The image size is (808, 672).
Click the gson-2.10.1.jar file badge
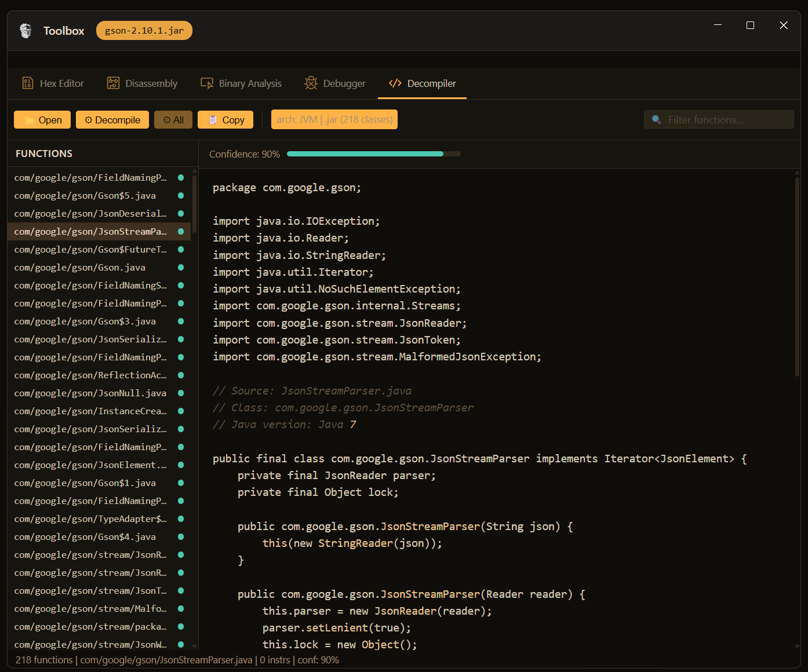click(x=144, y=31)
